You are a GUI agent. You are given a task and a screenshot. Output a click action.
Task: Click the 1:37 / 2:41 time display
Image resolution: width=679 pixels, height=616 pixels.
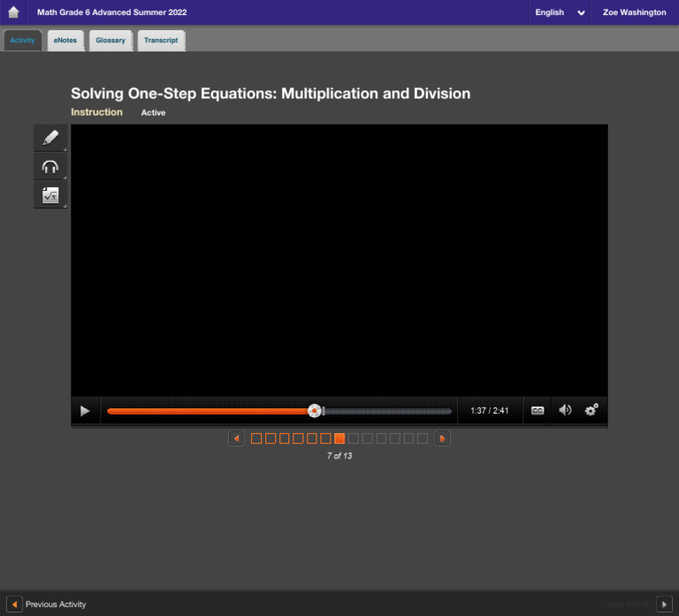point(489,410)
